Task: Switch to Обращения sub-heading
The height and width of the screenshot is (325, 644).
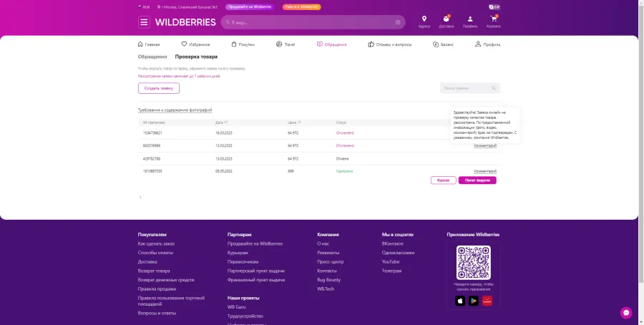Action: pyautogui.click(x=152, y=57)
